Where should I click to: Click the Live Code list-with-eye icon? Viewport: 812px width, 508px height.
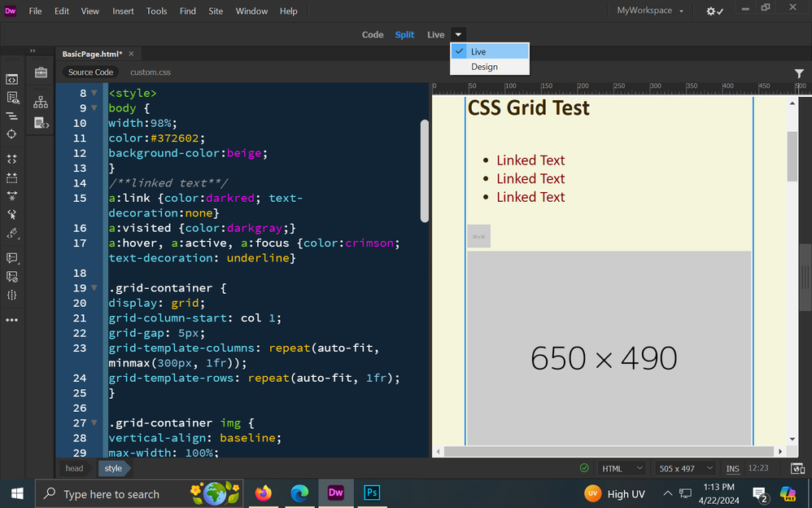click(x=12, y=98)
